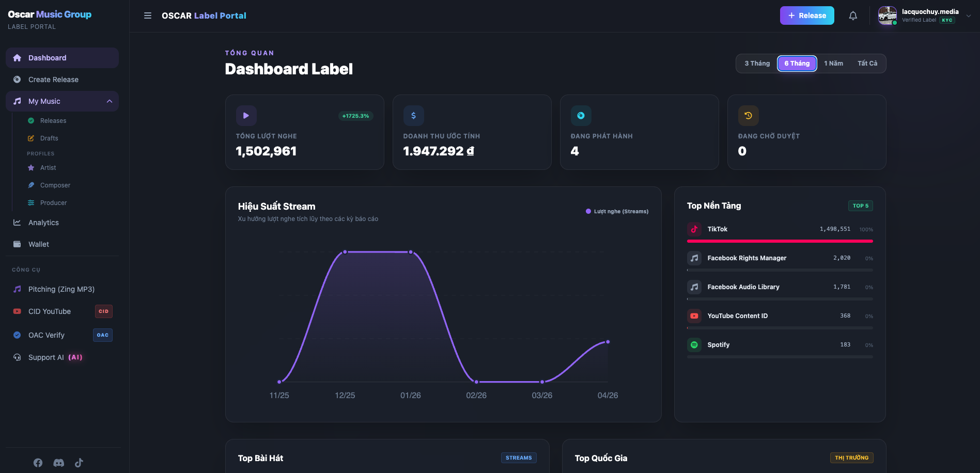Open the lacquochuy.media account dropdown arrow

click(969, 15)
